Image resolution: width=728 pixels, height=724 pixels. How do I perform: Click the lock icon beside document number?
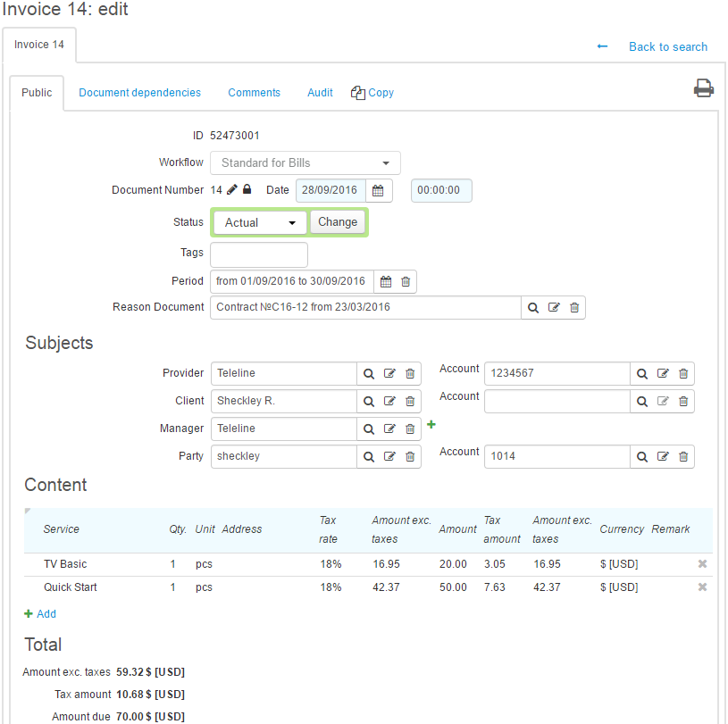[x=247, y=189]
